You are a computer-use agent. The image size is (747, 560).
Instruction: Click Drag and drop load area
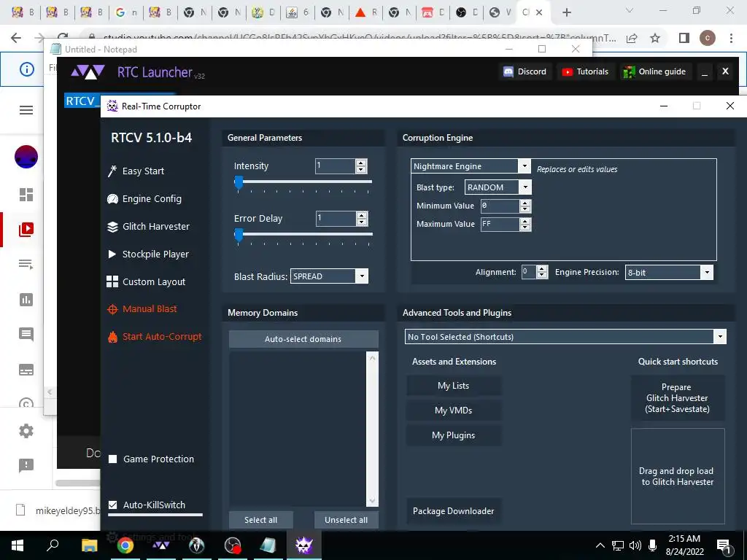click(678, 476)
